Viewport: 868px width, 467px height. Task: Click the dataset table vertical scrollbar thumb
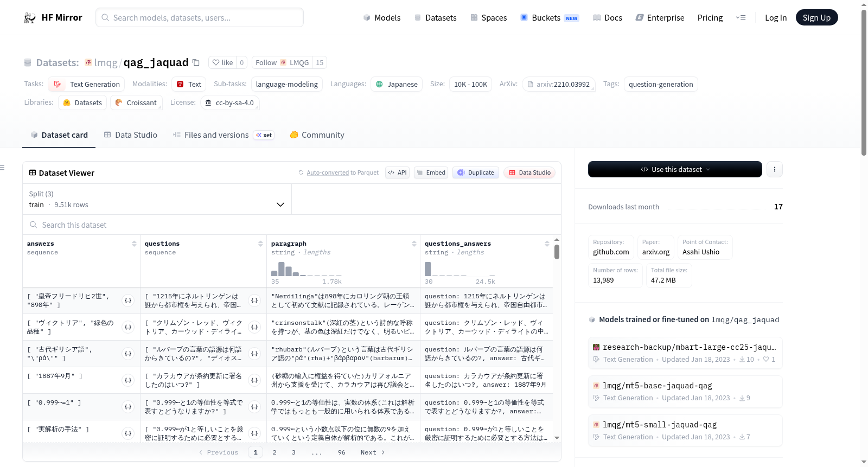point(557,252)
